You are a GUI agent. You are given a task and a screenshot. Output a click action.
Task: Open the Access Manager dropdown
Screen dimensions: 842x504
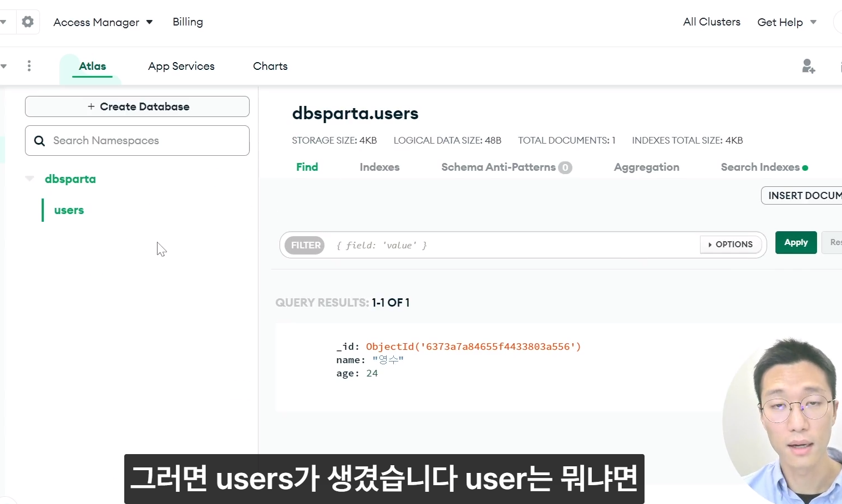coord(103,22)
